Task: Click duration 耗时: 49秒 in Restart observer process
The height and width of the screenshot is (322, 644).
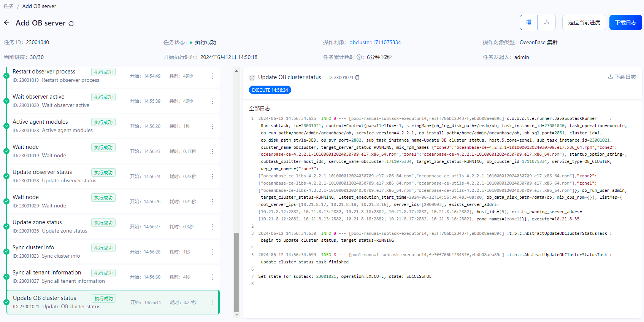Action: [x=181, y=76]
